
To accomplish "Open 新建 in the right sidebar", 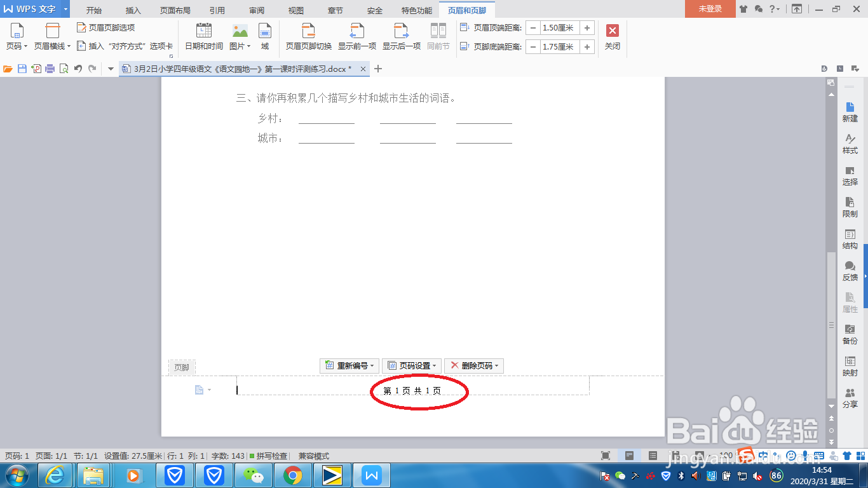I will tap(850, 112).
